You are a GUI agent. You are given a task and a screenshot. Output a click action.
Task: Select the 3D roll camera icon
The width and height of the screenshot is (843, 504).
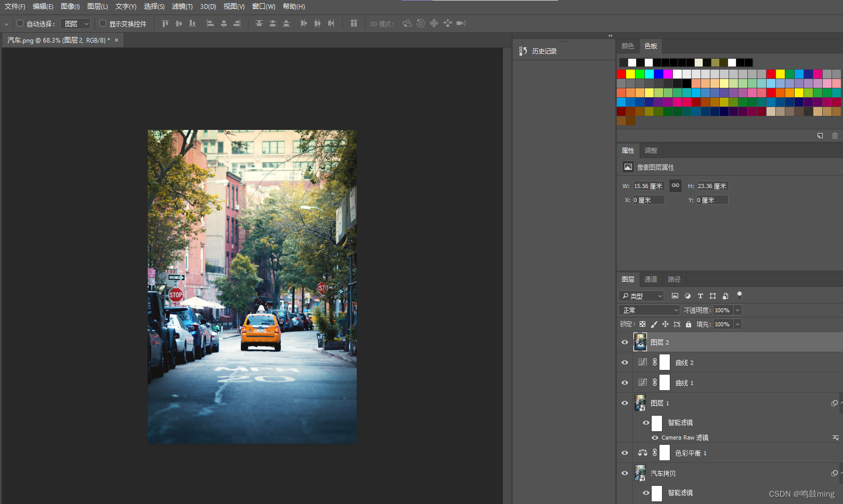[421, 23]
